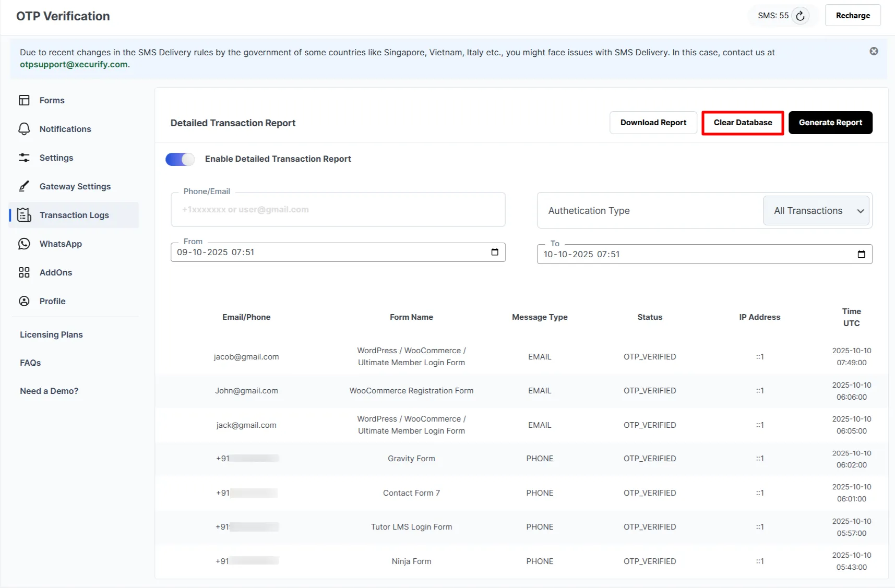Open the All Transactions dropdown

pos(816,210)
